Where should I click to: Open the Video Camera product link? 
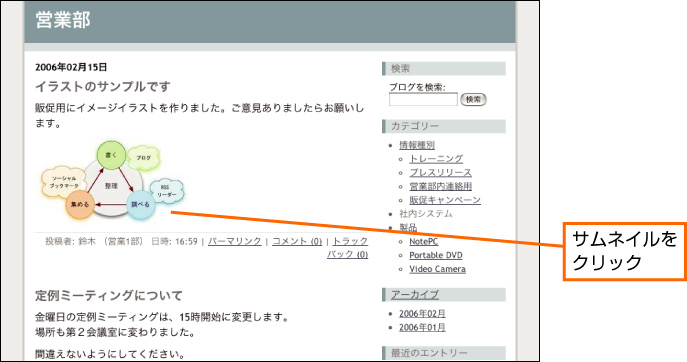pos(437,269)
